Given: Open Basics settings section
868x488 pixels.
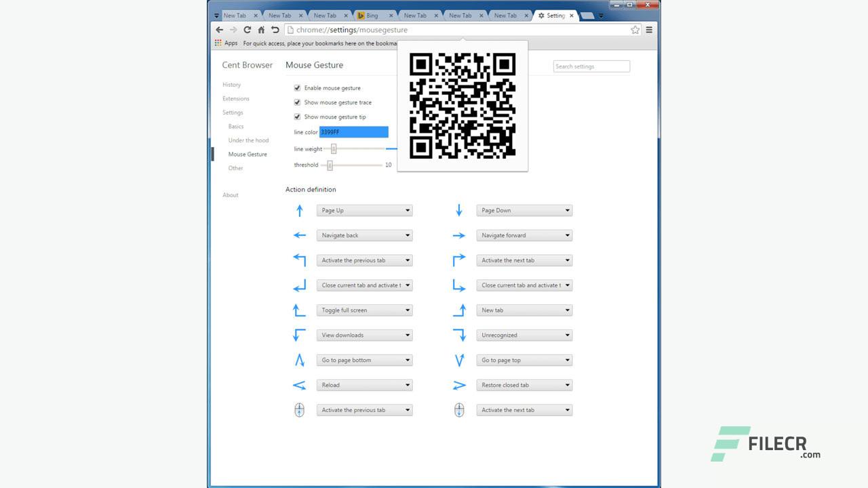Looking at the screenshot, I should click(236, 127).
